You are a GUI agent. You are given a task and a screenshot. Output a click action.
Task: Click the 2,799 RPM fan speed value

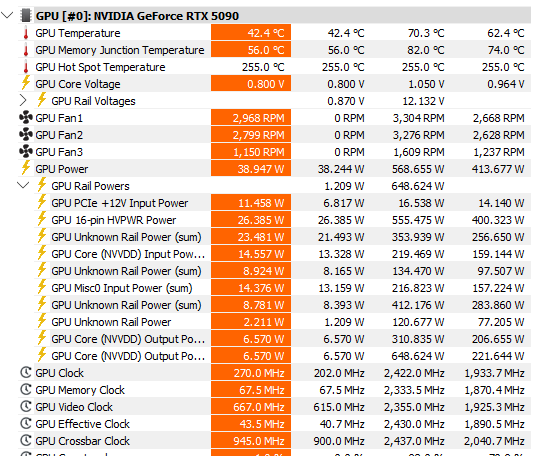[x=251, y=135]
